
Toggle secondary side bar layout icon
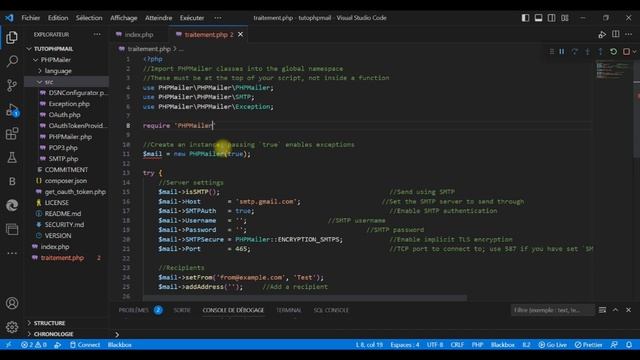point(551,18)
